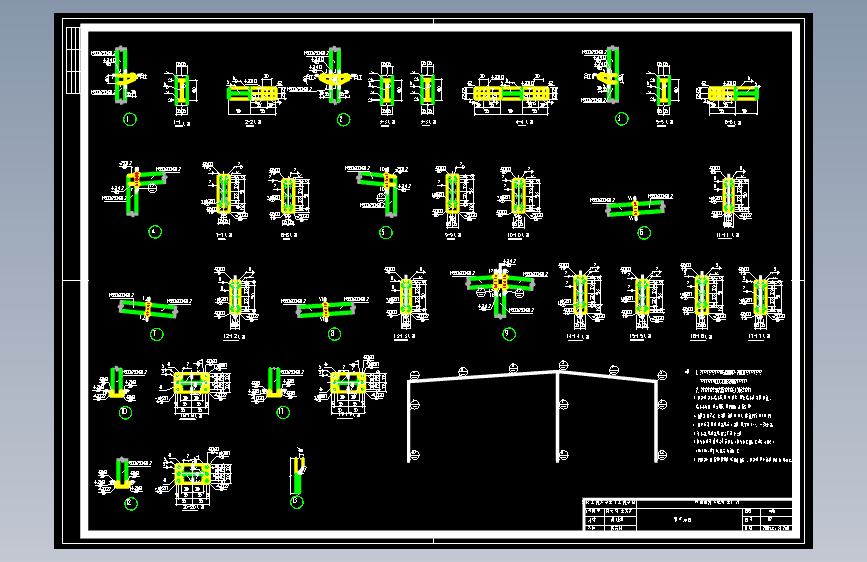Select the beam splice drawing above marker 6
Image resolution: width=867 pixels, height=562 pixels.
tap(633, 207)
